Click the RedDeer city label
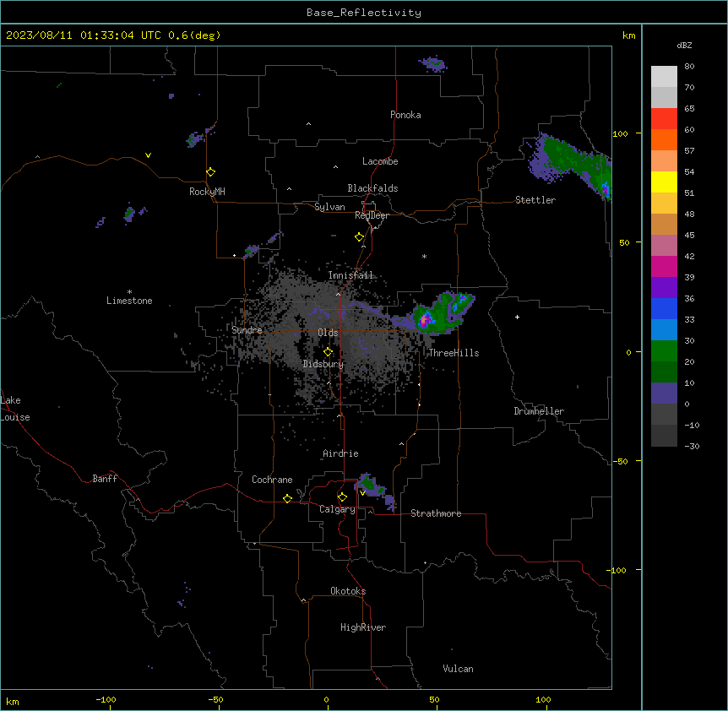This screenshot has height=711, width=728. tap(372, 215)
